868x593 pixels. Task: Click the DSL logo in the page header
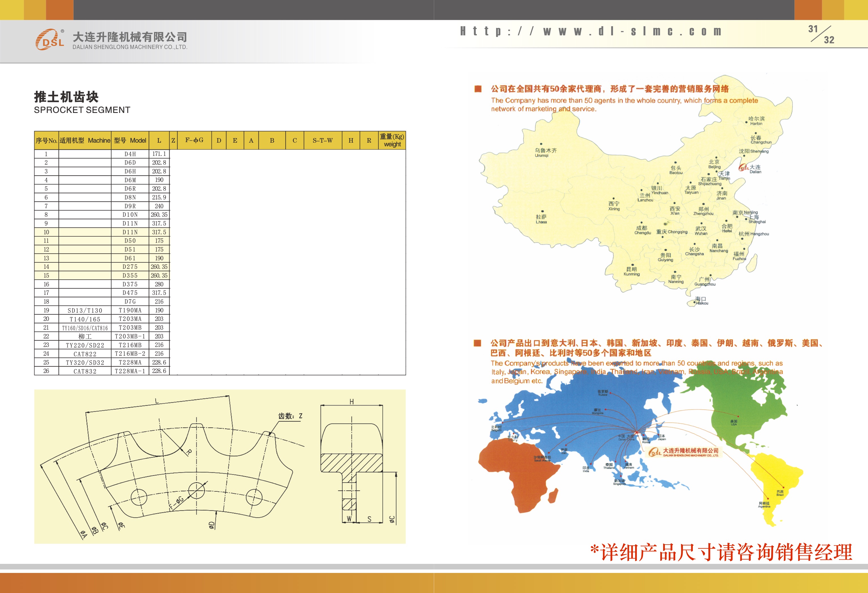pos(50,39)
